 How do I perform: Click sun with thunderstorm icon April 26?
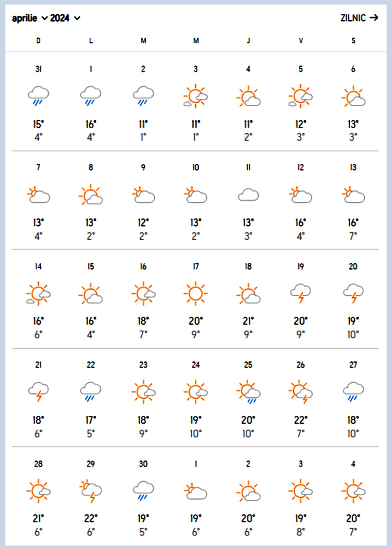coord(300,392)
